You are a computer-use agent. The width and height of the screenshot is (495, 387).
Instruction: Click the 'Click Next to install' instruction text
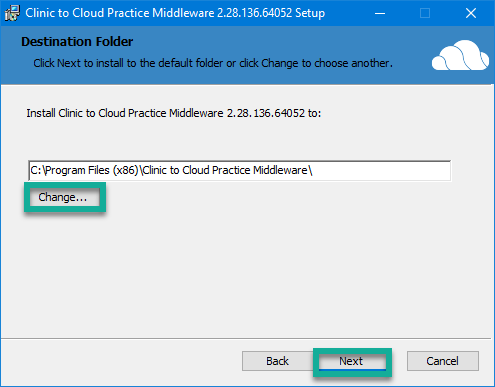(213, 63)
